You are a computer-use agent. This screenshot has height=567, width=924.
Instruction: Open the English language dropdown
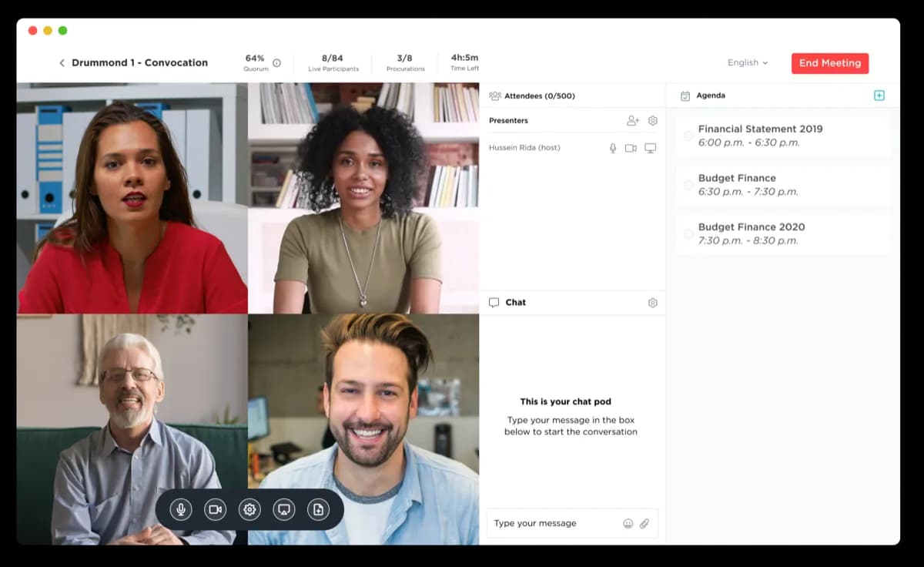pyautogui.click(x=748, y=63)
